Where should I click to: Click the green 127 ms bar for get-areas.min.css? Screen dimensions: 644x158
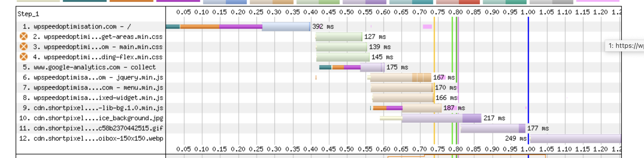[339, 37]
